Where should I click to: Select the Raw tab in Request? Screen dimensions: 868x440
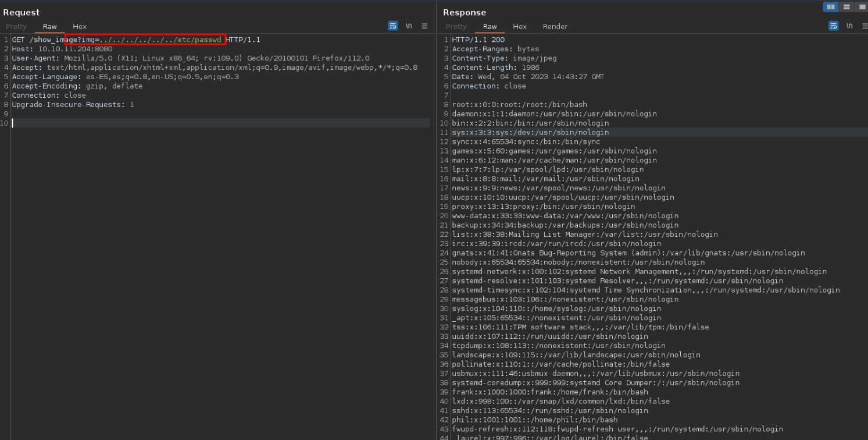[50, 27]
